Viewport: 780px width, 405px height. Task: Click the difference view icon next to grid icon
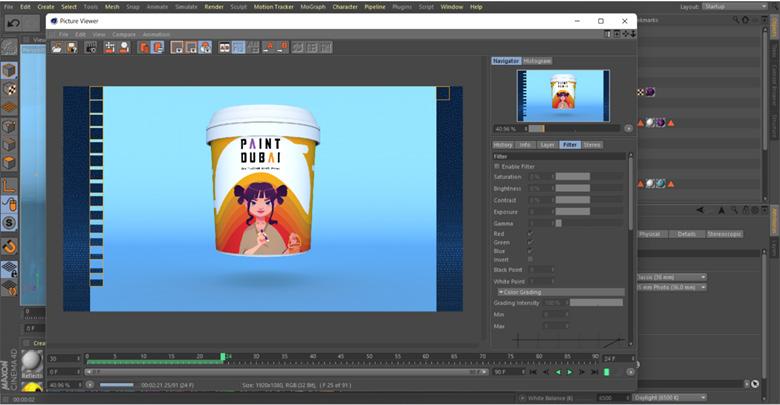coord(253,47)
